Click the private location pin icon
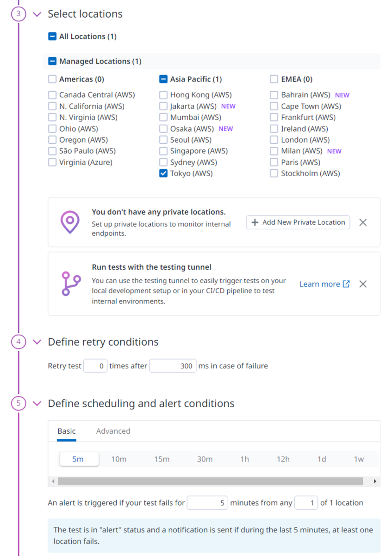The image size is (392, 556). pos(70,222)
